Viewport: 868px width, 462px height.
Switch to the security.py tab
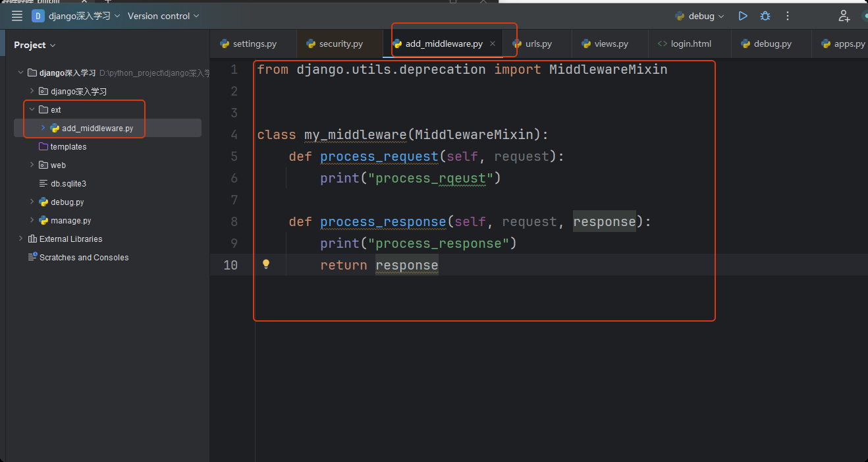[x=340, y=43]
